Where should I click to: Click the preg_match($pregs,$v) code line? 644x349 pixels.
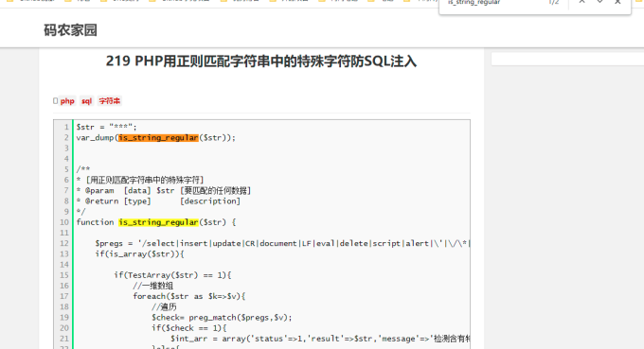click(222, 318)
